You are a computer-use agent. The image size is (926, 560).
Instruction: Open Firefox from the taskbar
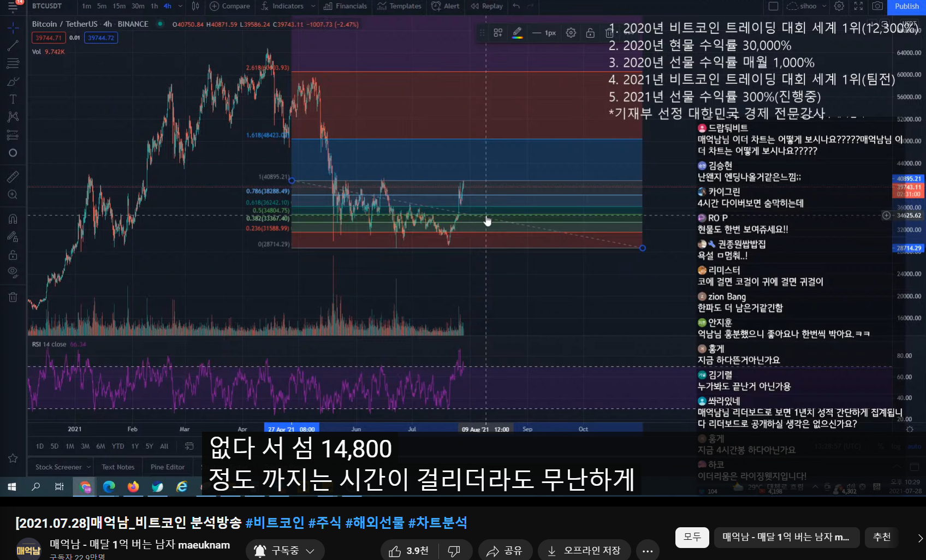tap(133, 486)
